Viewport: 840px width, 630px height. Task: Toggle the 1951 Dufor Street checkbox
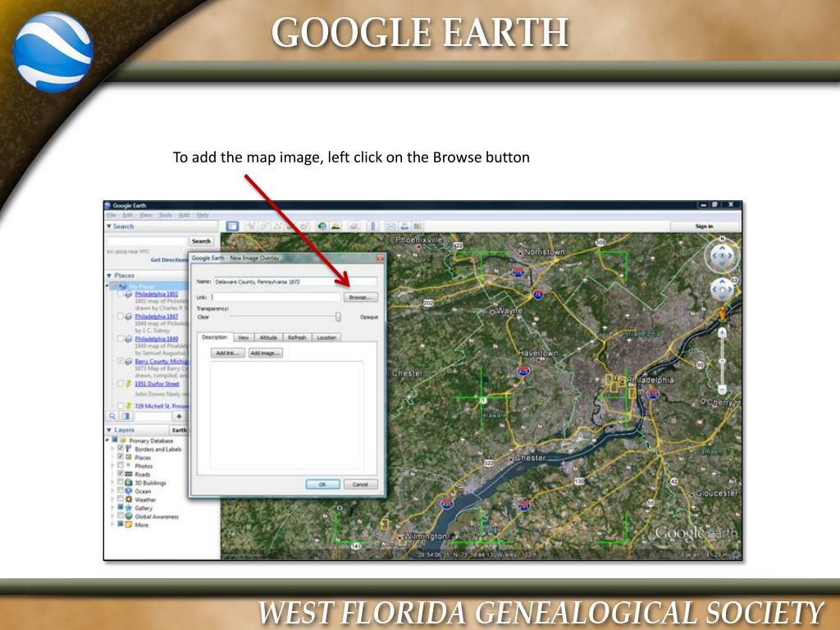tap(121, 384)
